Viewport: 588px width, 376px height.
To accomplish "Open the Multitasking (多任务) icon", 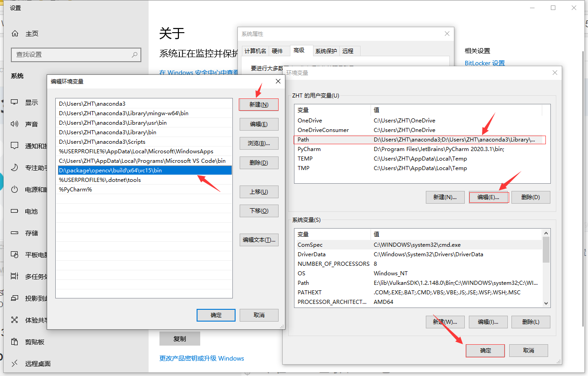I will 15,277.
